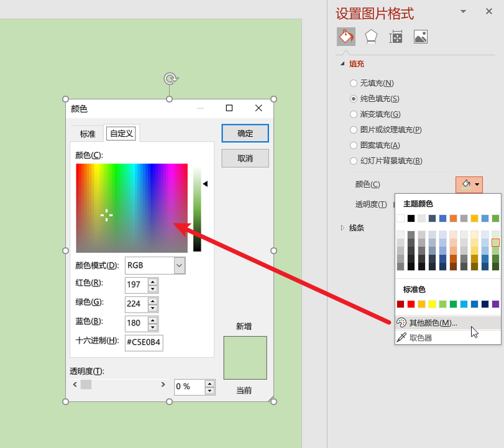Increase the 绿色 value spinner

point(153,301)
